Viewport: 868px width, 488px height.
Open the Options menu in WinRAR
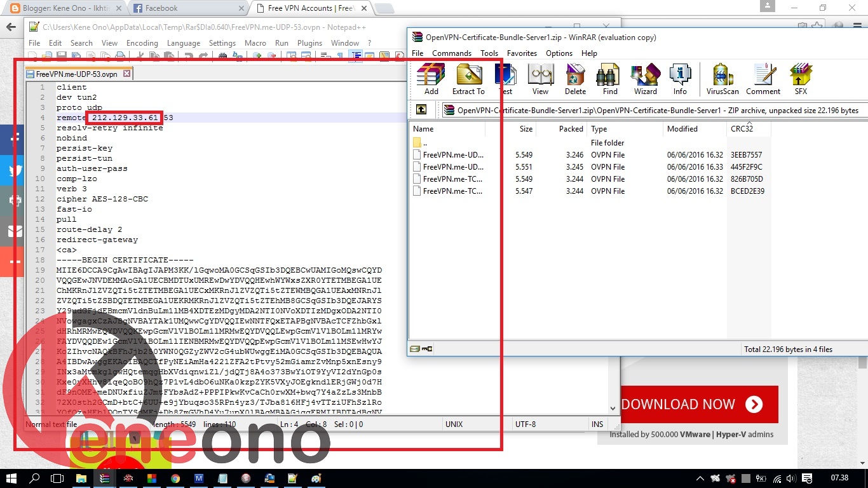559,53
